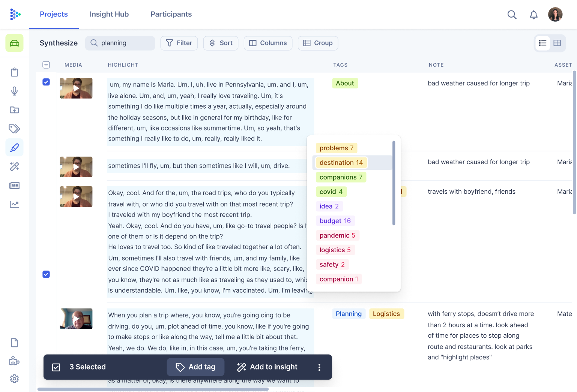Click the Add to insight button
Image resolution: width=577 pixels, height=392 pixels.
[x=267, y=367]
